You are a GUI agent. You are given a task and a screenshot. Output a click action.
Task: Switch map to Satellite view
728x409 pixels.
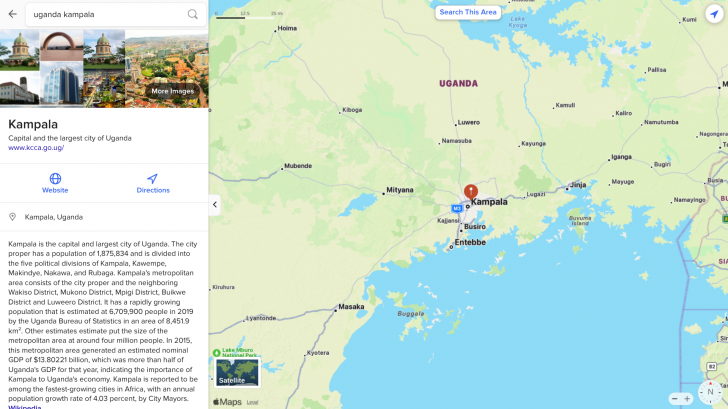coord(237,372)
